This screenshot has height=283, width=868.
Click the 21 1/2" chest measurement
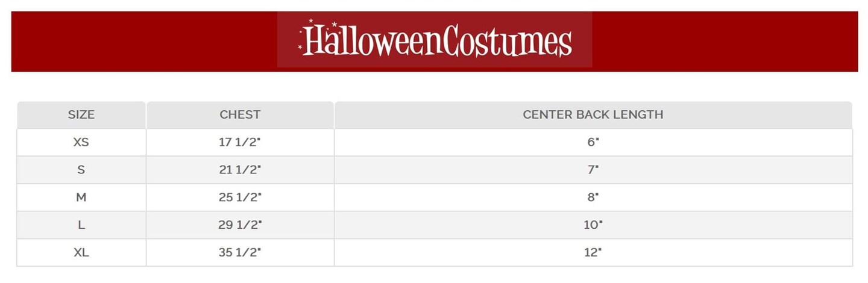240,170
